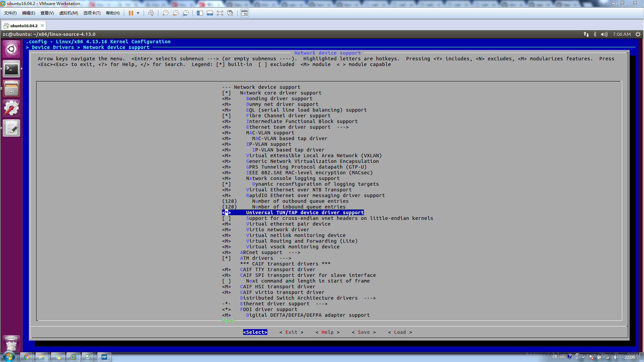Show the 7:06 AM clock menu
Screen dimensions: 644x362
pyautogui.click(x=622, y=34)
